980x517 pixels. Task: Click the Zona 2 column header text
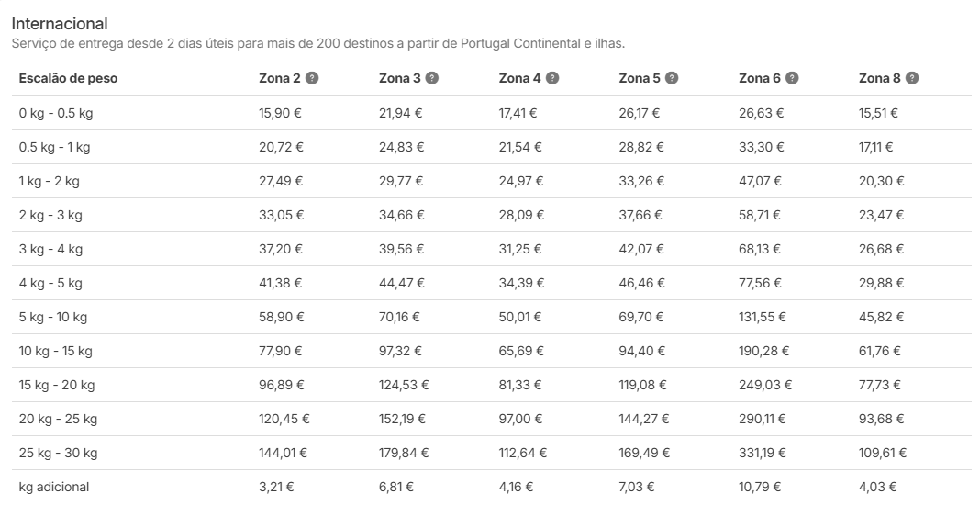tap(279, 78)
